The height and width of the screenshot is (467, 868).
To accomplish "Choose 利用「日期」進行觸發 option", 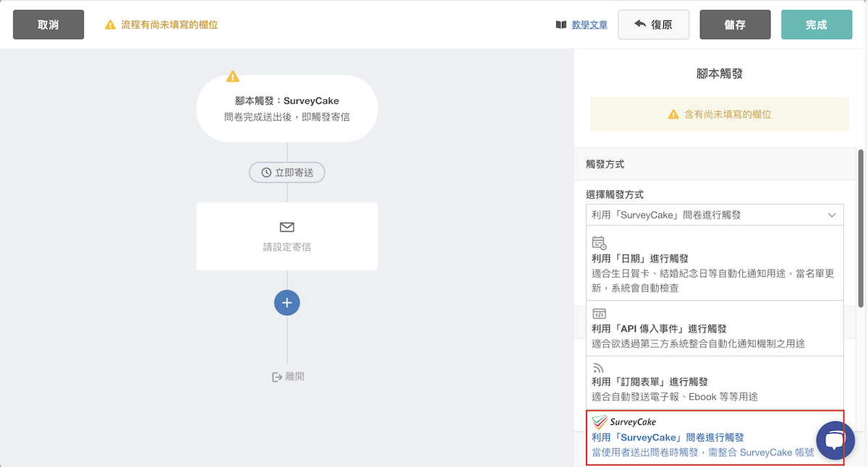I will coord(715,263).
